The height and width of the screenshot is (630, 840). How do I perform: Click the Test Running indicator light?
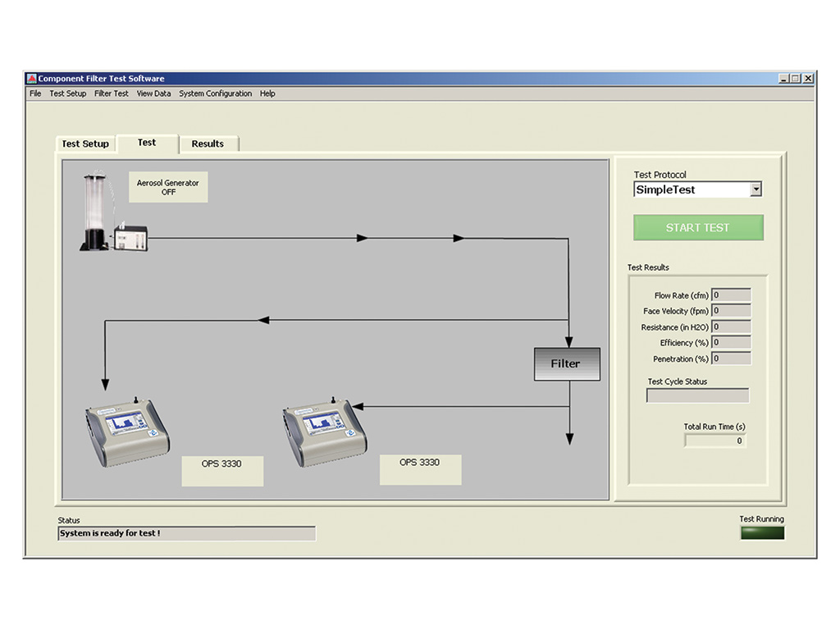pyautogui.click(x=761, y=532)
